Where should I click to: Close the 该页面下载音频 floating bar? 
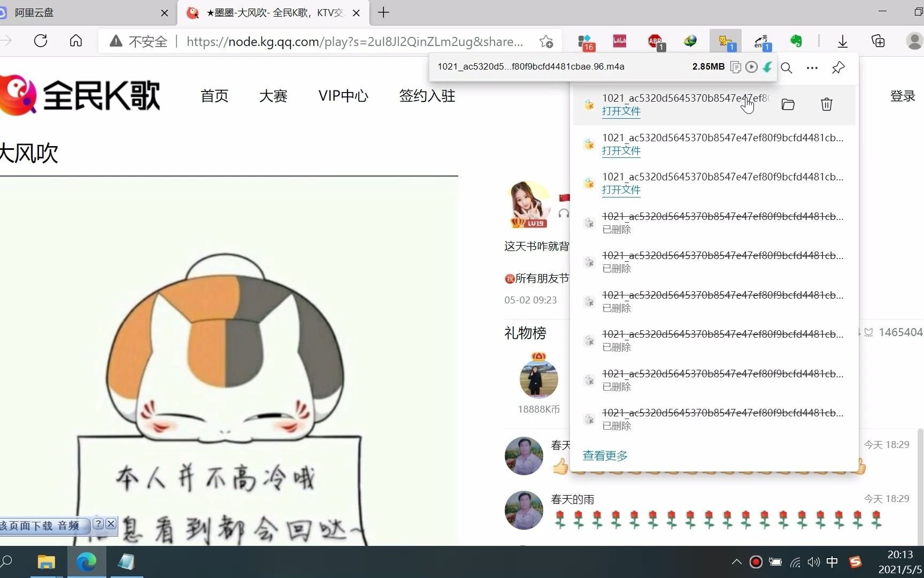pyautogui.click(x=111, y=523)
